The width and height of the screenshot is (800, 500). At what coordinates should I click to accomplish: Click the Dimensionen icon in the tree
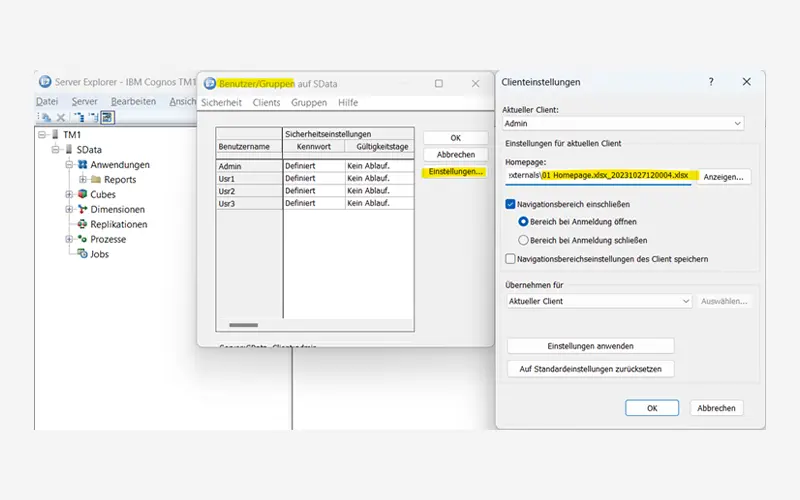[x=83, y=209]
